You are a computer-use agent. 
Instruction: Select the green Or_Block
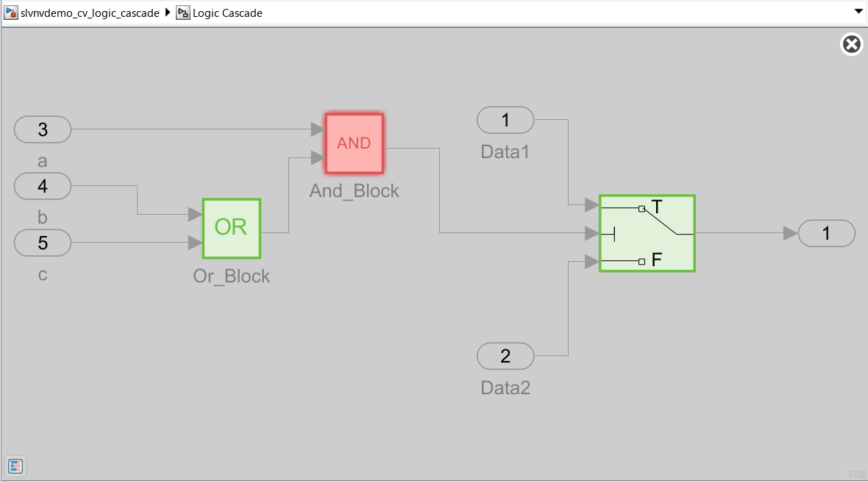pos(231,228)
